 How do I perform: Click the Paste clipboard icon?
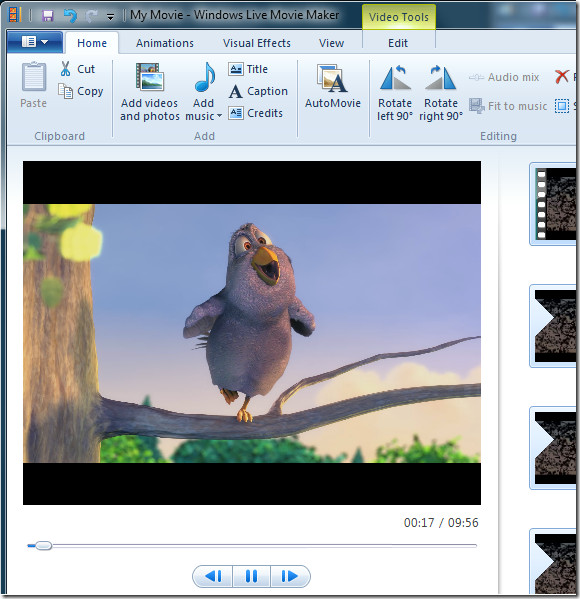(x=34, y=76)
